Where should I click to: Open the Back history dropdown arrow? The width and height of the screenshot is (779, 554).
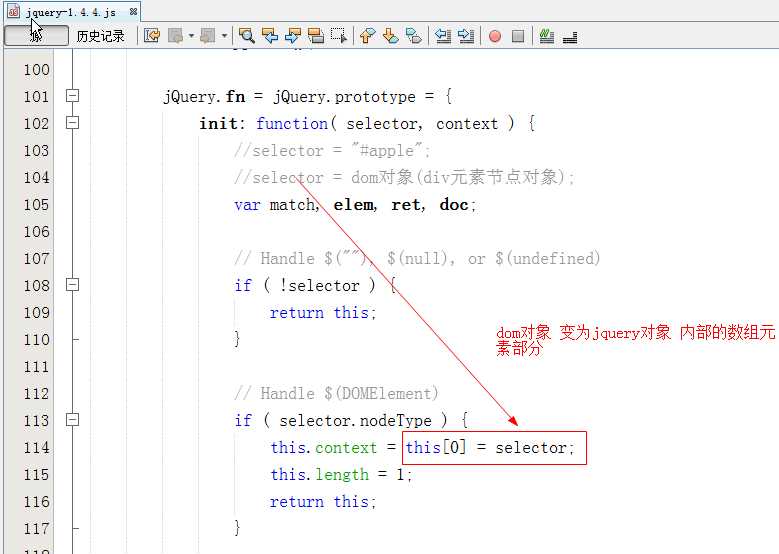pyautogui.click(x=191, y=36)
